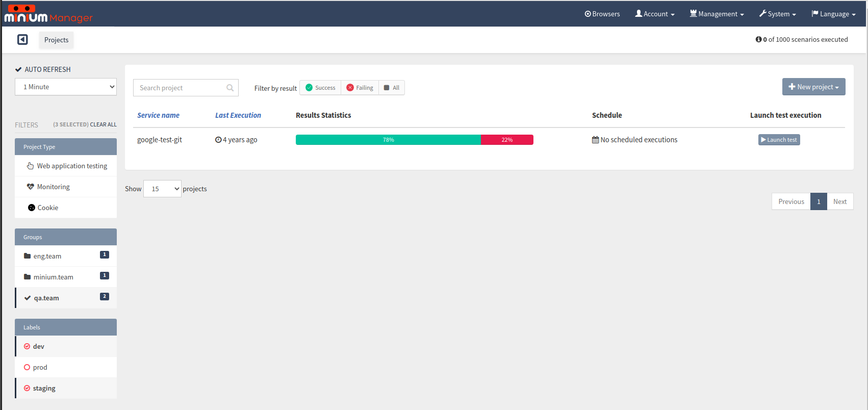
Task: Click the Monitoring heartbeat icon
Action: tap(31, 187)
